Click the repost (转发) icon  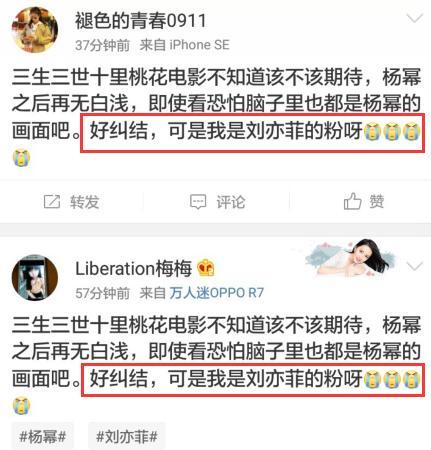coord(52,202)
